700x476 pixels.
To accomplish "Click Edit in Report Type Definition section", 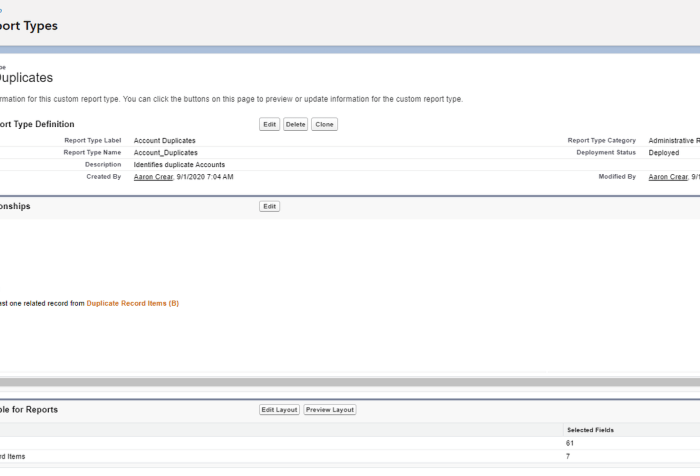I will [269, 124].
